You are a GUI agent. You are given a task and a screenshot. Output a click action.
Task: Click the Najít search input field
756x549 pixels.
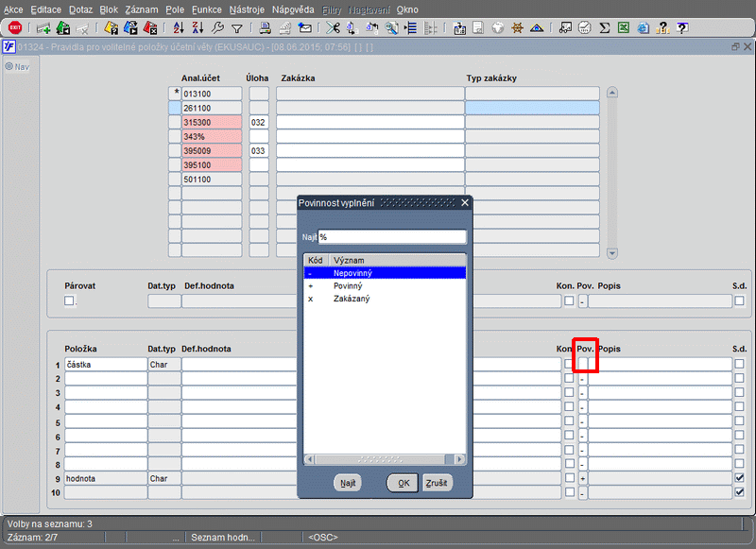[x=392, y=236]
